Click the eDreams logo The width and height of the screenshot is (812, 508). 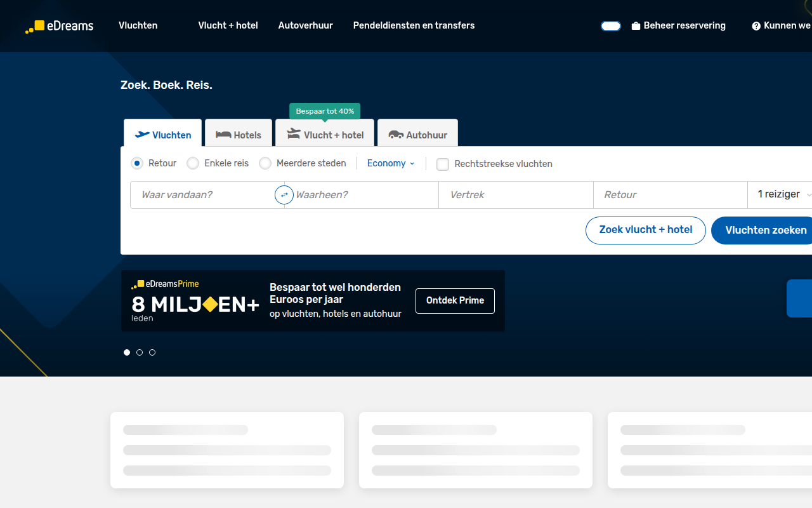[x=59, y=26]
